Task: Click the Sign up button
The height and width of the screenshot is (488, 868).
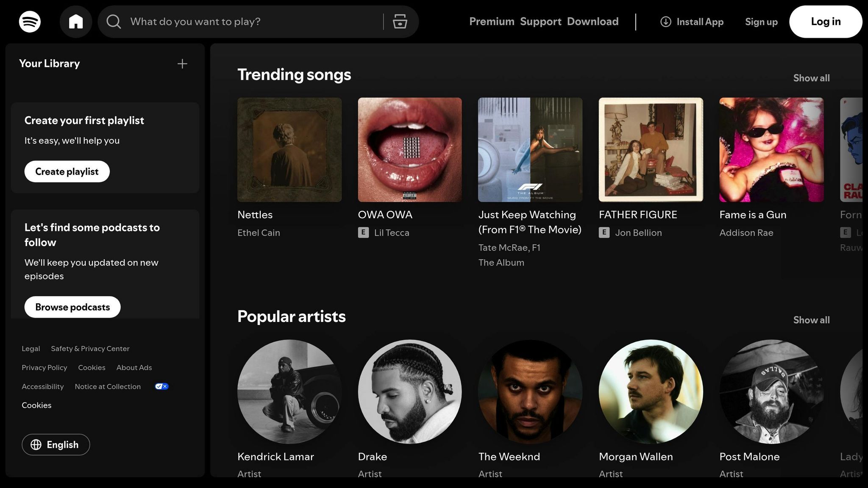Action: [x=761, y=22]
